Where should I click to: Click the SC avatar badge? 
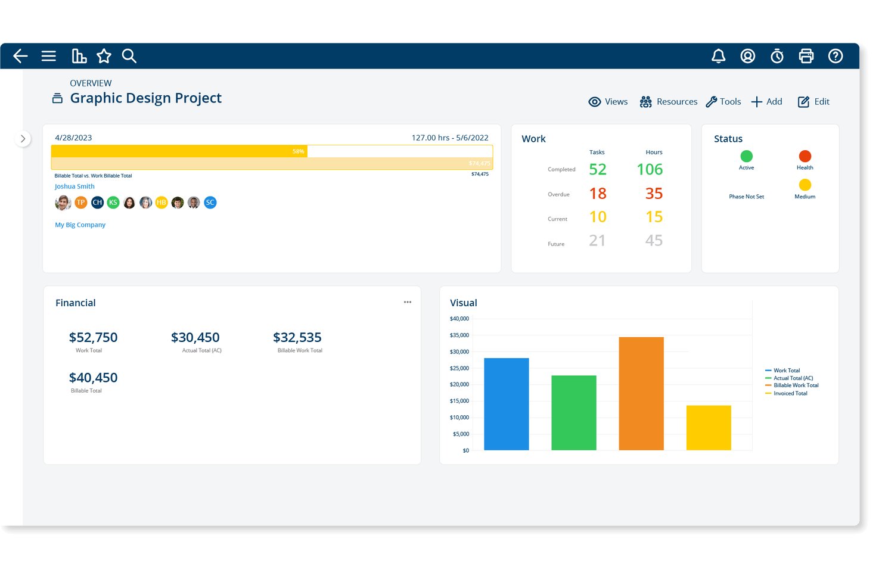pyautogui.click(x=210, y=203)
